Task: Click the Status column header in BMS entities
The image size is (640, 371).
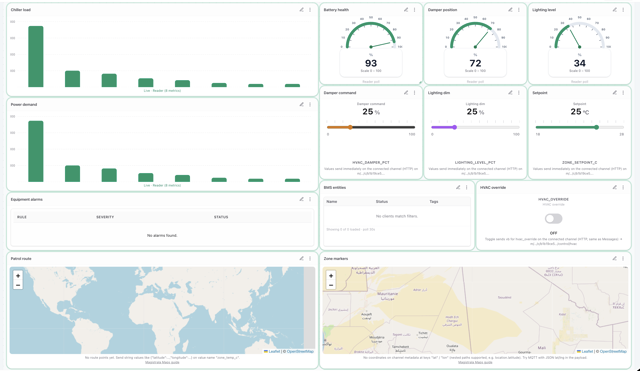Action: pos(382,202)
